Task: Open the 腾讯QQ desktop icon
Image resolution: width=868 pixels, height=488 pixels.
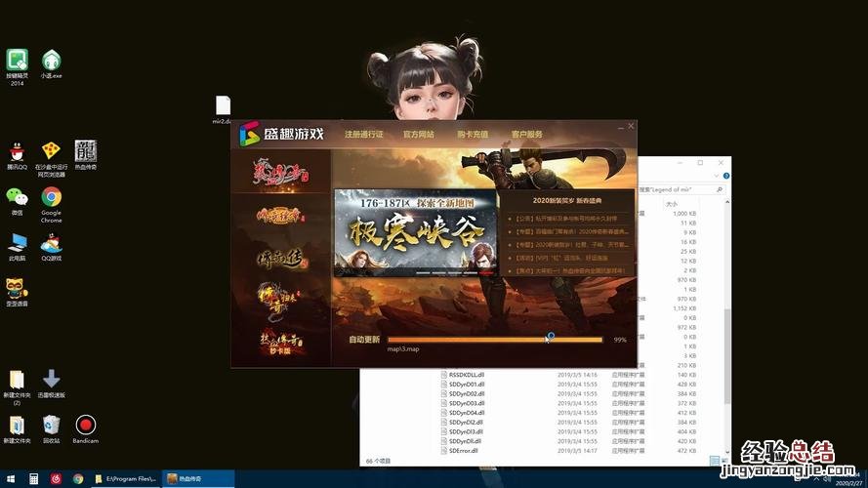Action: coord(17,151)
